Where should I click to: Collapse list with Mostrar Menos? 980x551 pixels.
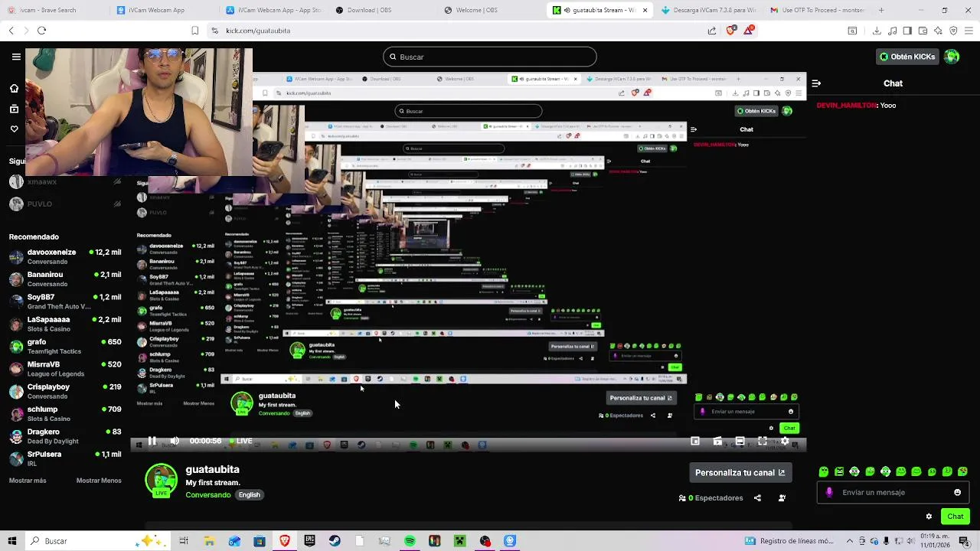click(x=99, y=481)
